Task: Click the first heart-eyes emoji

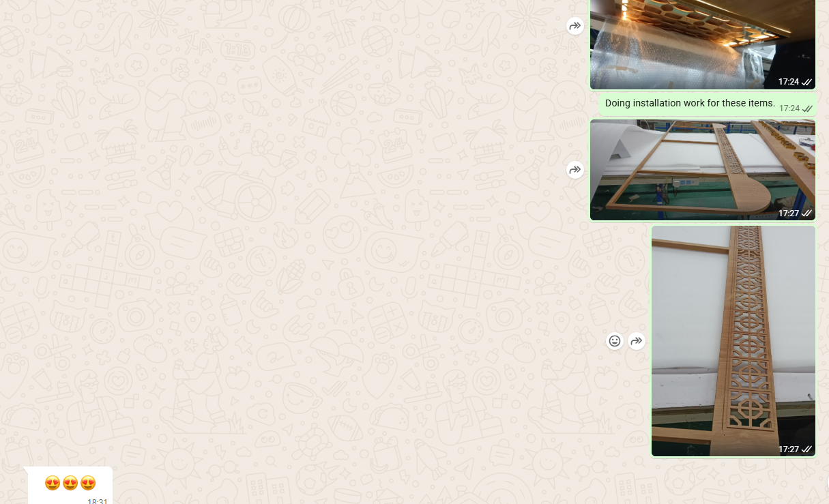Action: coord(53,484)
